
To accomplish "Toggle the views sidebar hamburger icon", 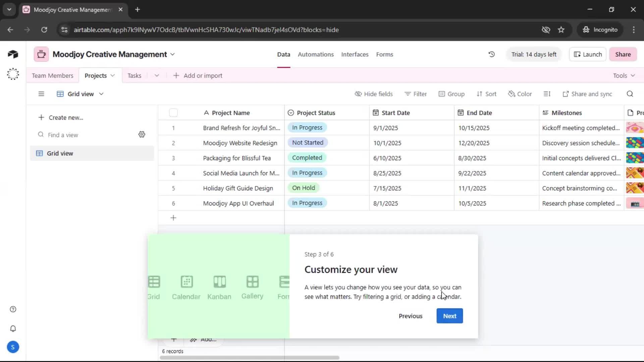I will coord(41,94).
